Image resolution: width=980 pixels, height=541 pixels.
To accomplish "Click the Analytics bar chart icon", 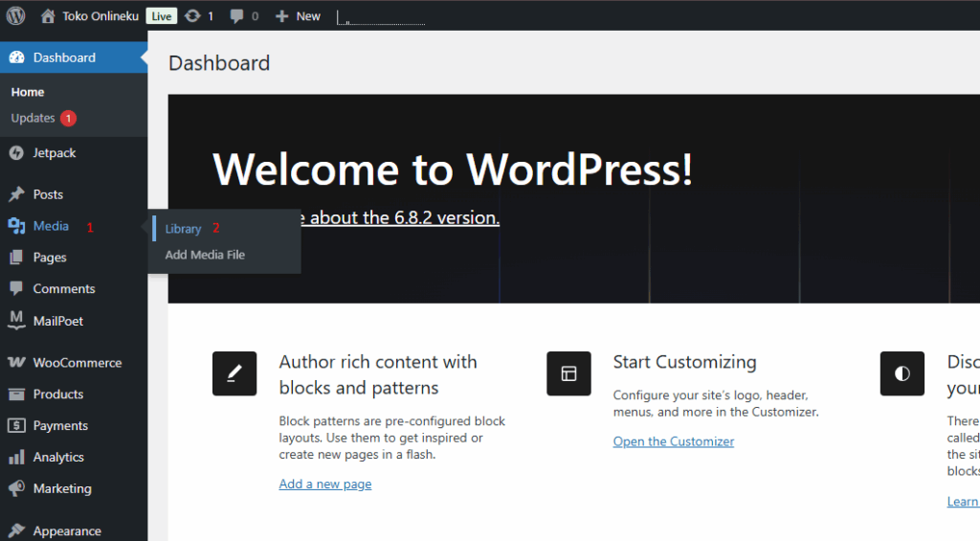I will click(16, 458).
